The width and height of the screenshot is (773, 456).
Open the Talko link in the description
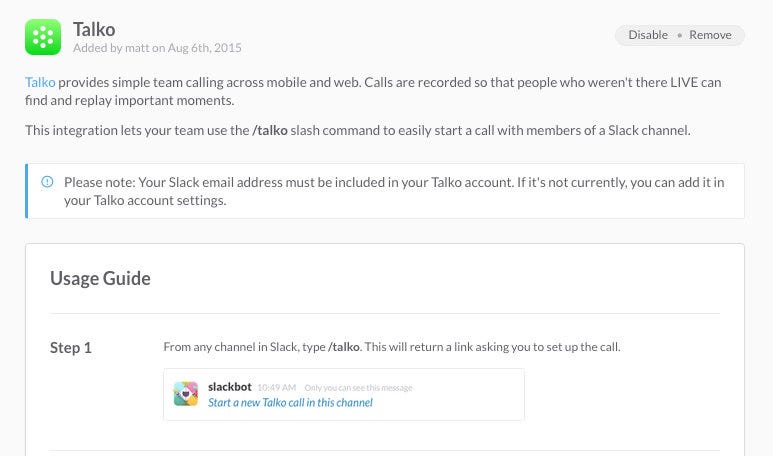point(40,82)
